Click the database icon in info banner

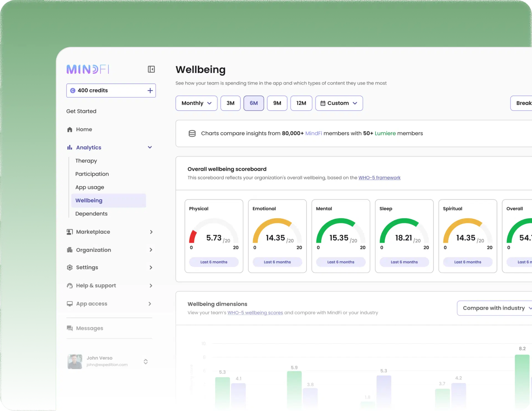[x=192, y=133]
